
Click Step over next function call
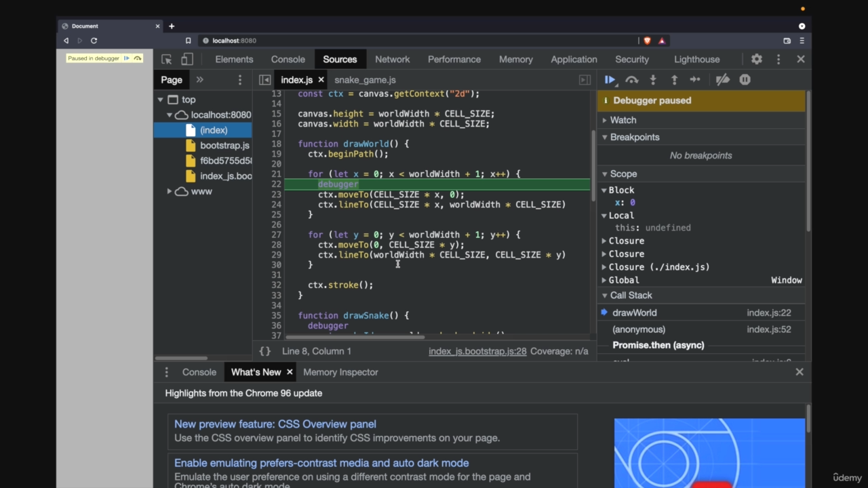click(x=632, y=80)
